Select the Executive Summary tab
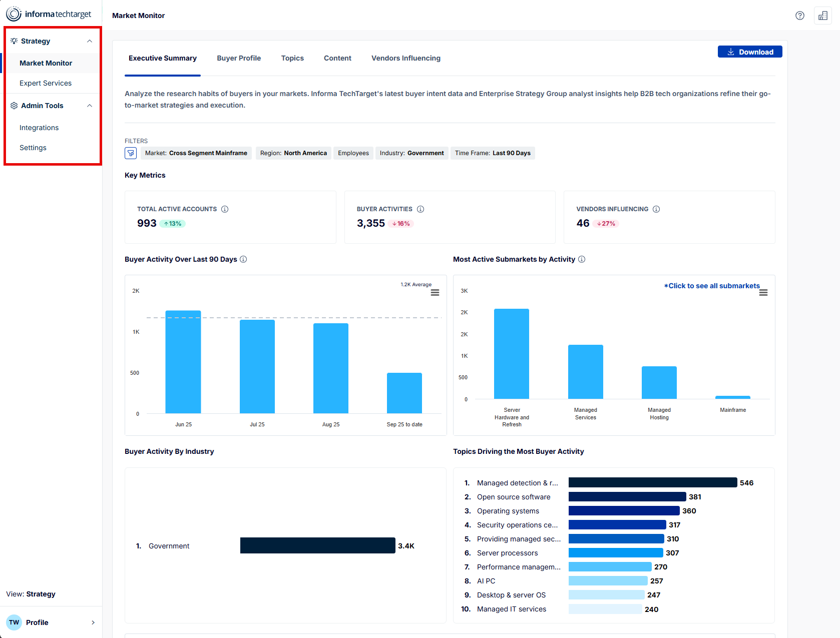 (x=163, y=58)
